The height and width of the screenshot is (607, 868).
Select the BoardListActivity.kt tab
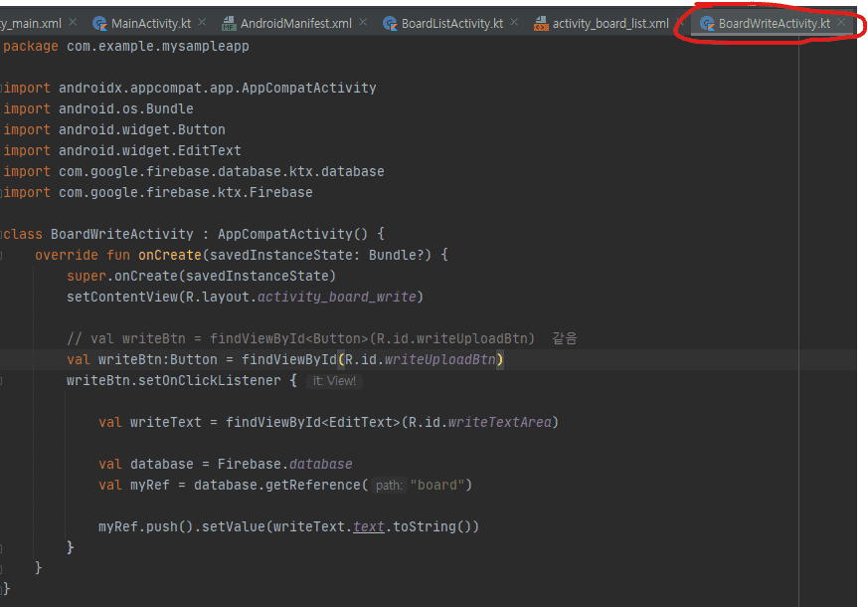pyautogui.click(x=452, y=23)
